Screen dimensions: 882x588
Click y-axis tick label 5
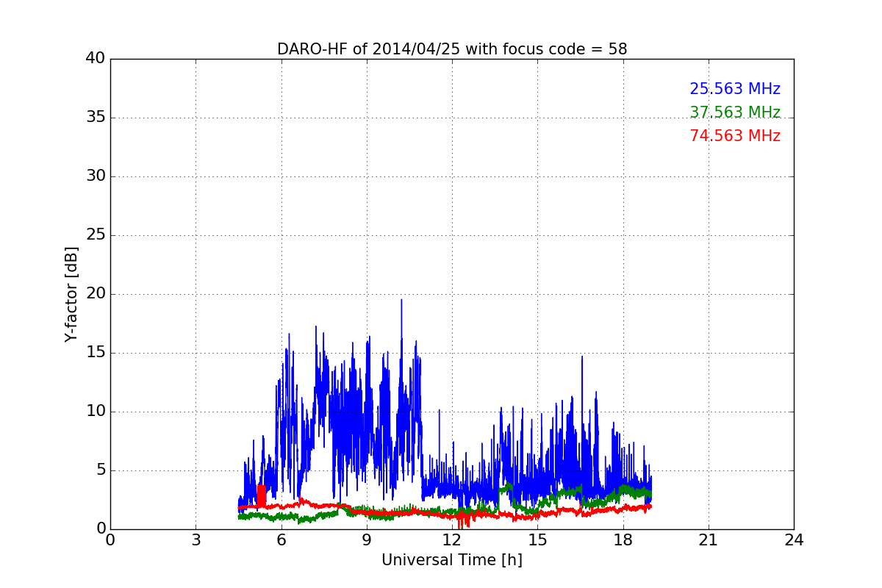(x=101, y=470)
